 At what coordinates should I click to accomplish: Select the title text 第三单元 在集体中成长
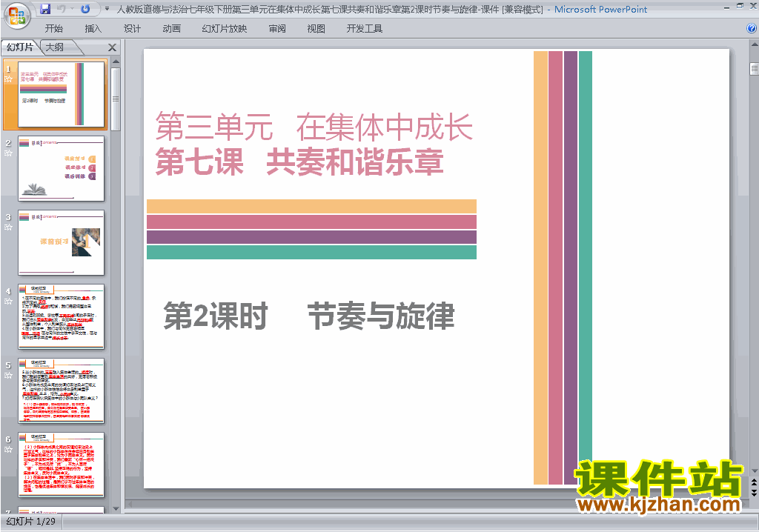314,127
